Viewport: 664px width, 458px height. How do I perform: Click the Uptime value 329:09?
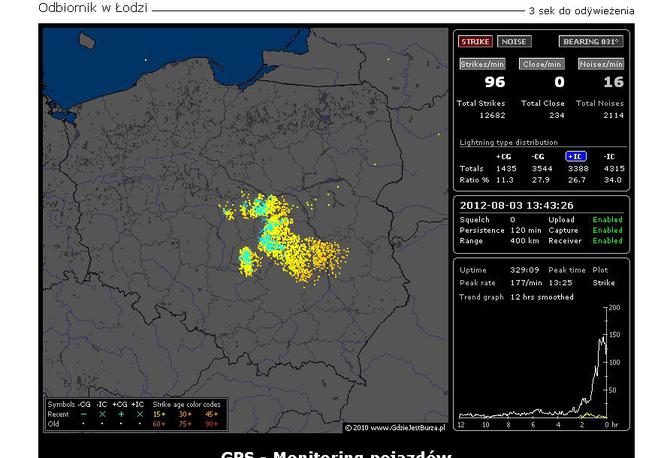pos(524,270)
